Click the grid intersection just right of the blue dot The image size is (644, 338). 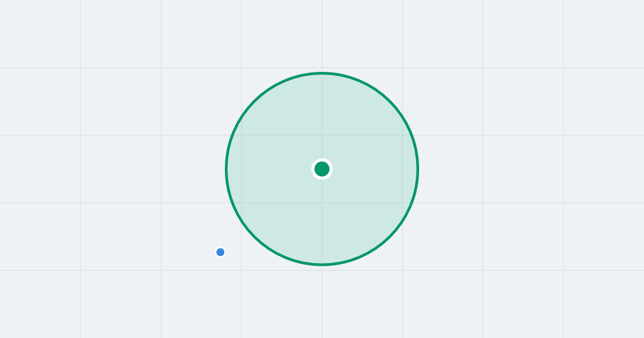point(241,270)
